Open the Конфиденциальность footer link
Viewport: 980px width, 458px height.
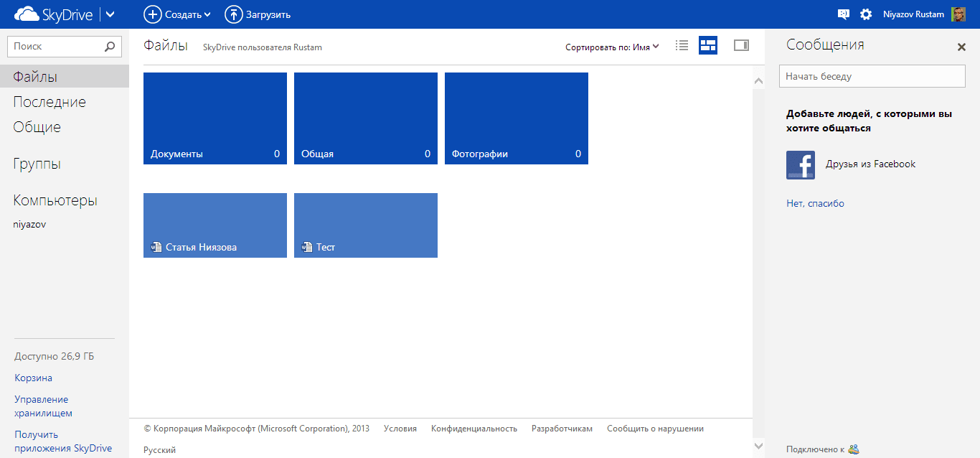point(474,429)
